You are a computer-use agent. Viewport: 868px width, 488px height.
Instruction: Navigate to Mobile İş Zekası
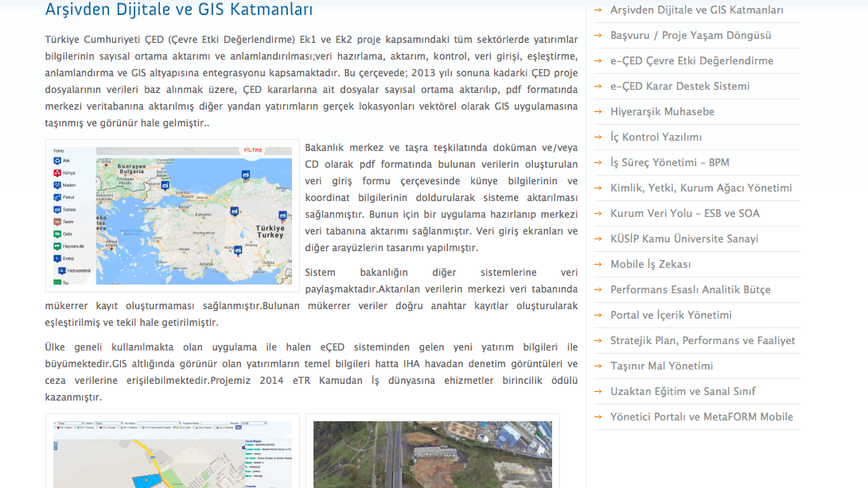[650, 264]
